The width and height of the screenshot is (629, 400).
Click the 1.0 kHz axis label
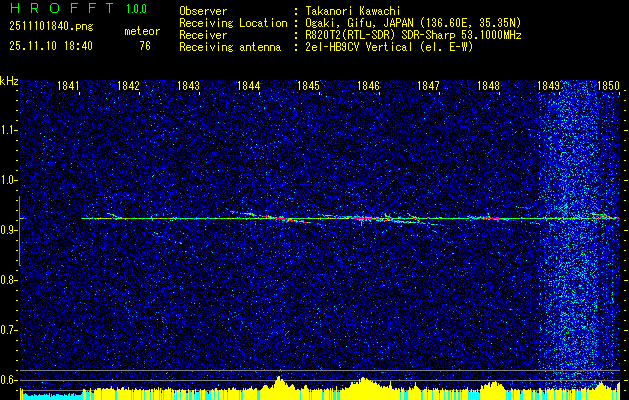click(8, 181)
